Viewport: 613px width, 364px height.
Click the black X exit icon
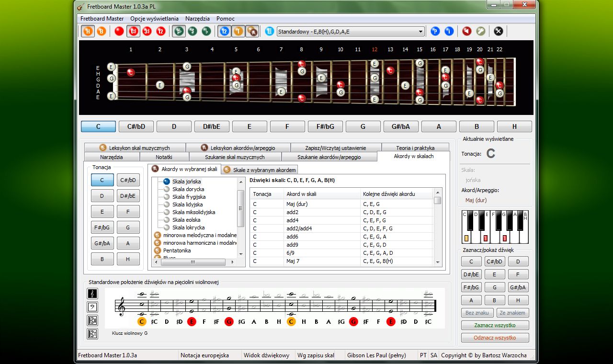coord(499,31)
